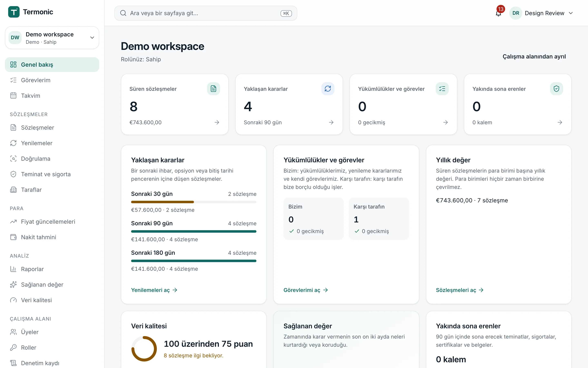Open Sağlanan değer sidebar item
Screen dimensions: 588x368
pyautogui.click(x=52, y=285)
